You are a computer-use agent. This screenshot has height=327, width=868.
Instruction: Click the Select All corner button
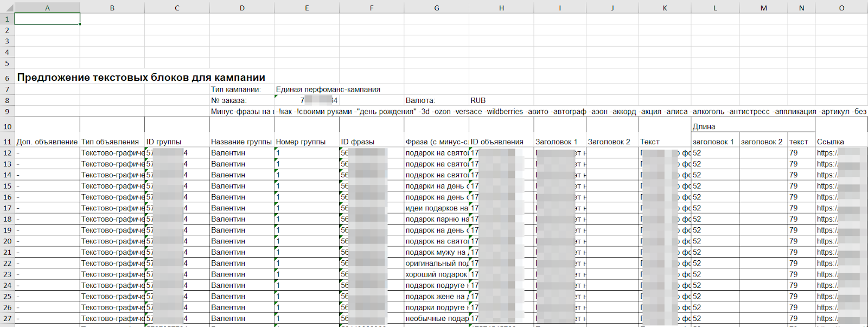pos(7,8)
